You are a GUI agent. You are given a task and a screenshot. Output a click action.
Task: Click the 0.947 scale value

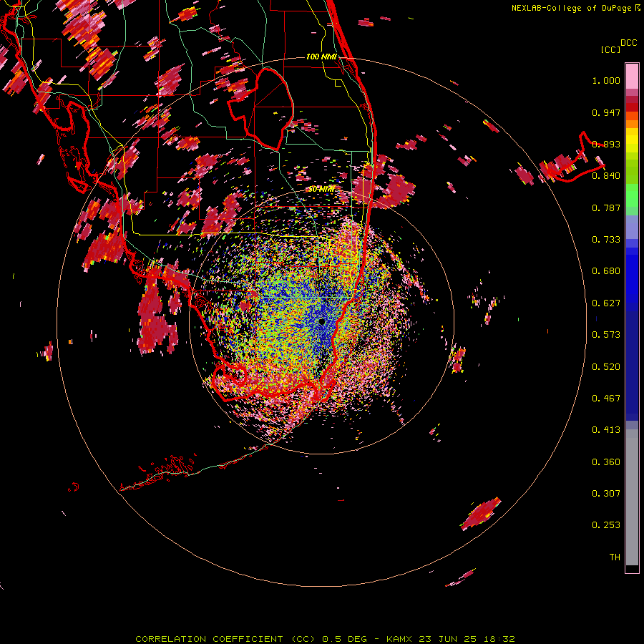pos(606,112)
